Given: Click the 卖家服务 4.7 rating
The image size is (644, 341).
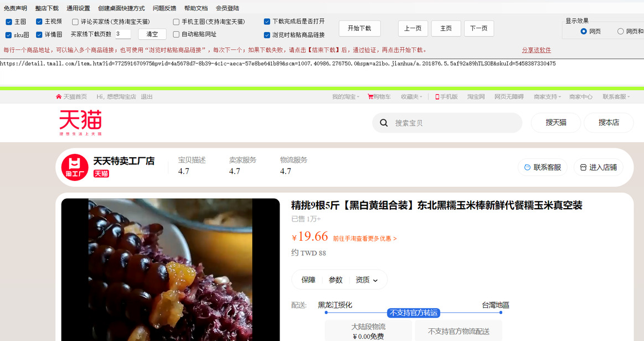Looking at the screenshot, I should pyautogui.click(x=243, y=166).
